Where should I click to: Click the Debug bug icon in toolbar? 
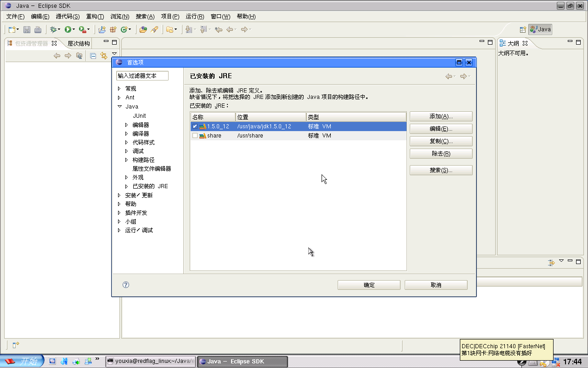click(54, 29)
